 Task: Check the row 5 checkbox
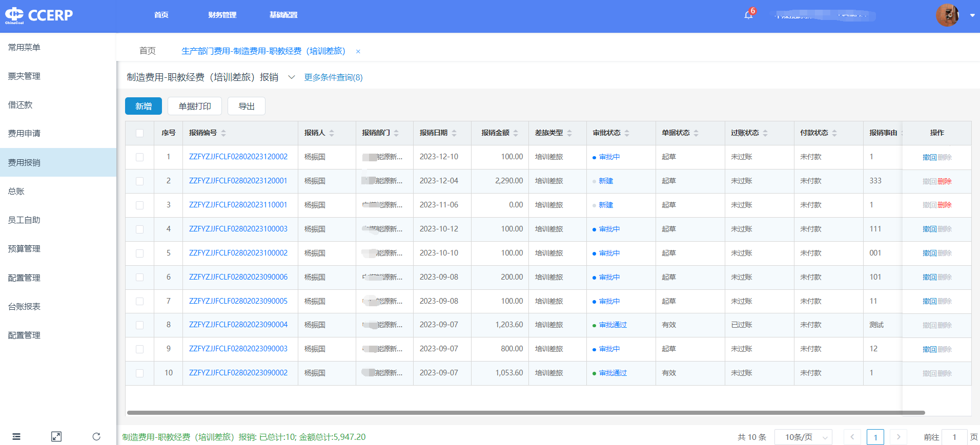pyautogui.click(x=139, y=253)
